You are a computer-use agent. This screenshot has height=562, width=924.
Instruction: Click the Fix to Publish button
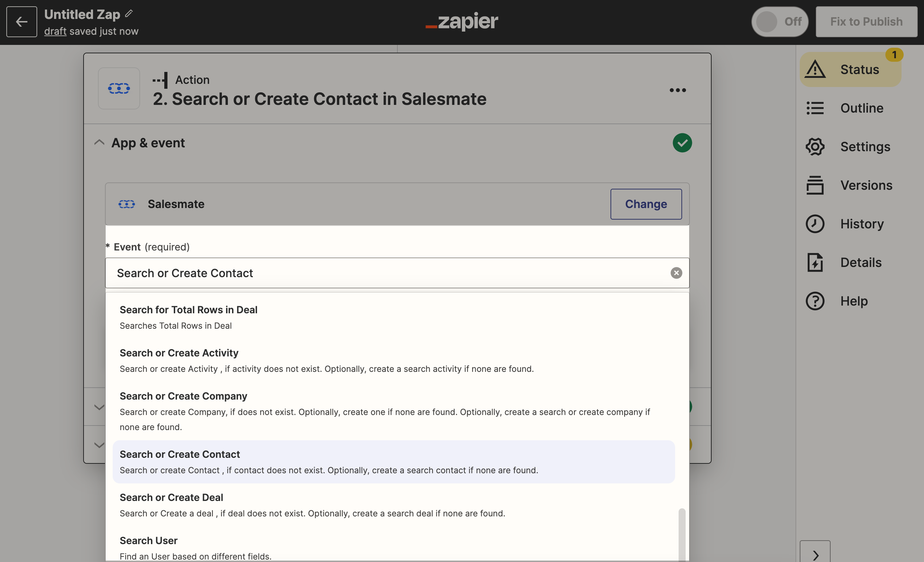[x=866, y=22]
